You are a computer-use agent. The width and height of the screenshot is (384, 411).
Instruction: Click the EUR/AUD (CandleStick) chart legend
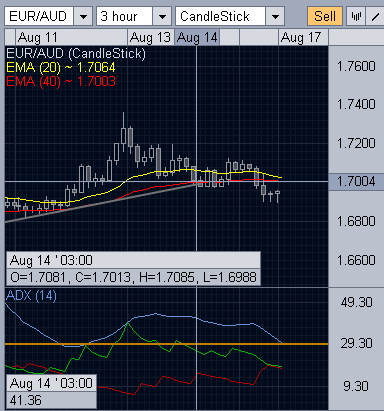(76, 53)
